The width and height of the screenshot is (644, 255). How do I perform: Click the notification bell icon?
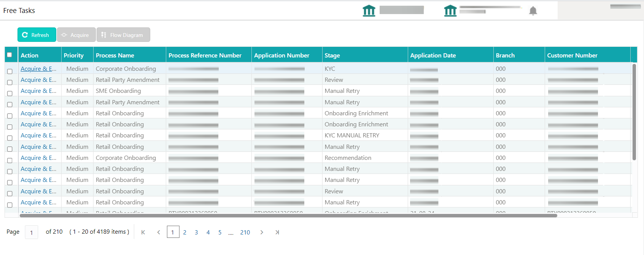(533, 11)
